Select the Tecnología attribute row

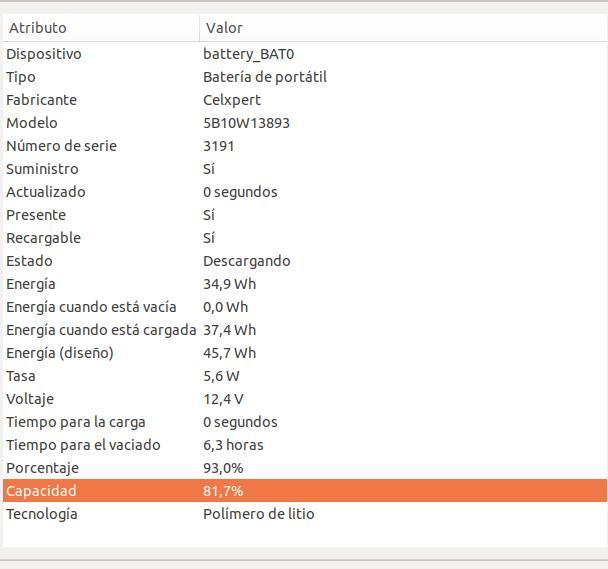(x=305, y=514)
